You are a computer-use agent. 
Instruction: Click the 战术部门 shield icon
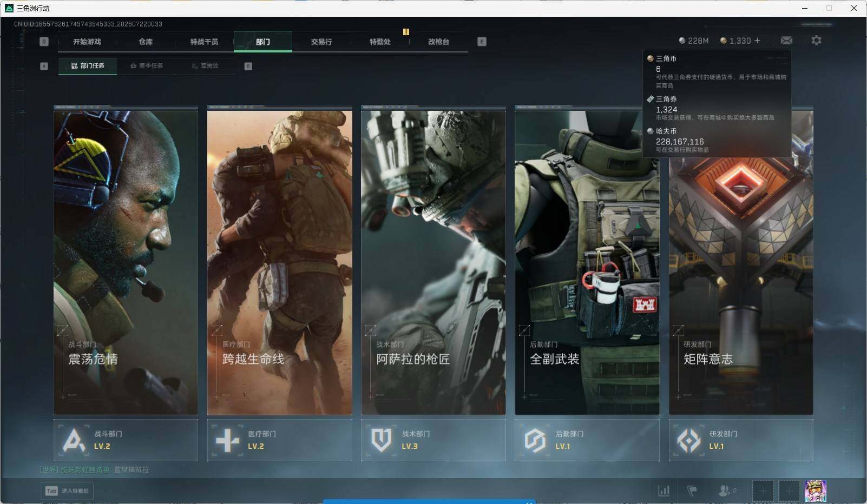381,440
